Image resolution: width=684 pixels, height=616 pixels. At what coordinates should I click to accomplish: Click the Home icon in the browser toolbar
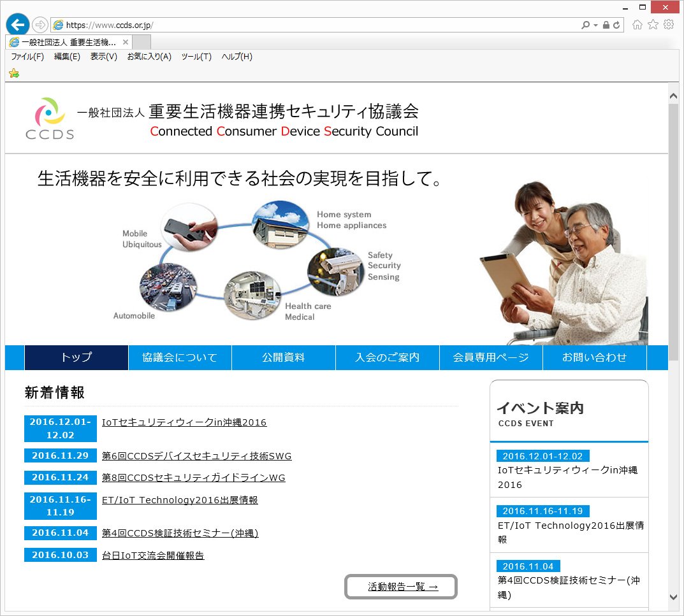coord(637,24)
